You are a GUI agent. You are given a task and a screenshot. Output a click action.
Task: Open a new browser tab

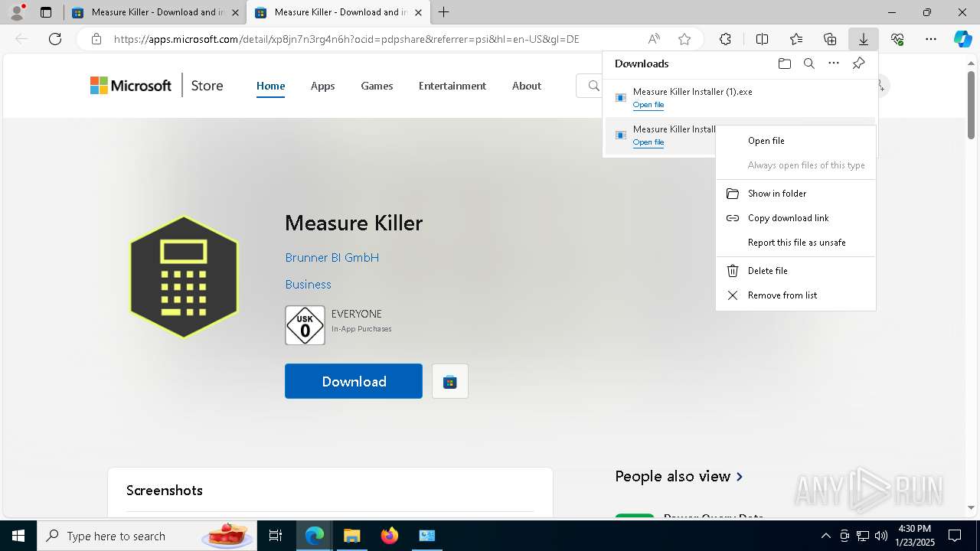coord(443,12)
